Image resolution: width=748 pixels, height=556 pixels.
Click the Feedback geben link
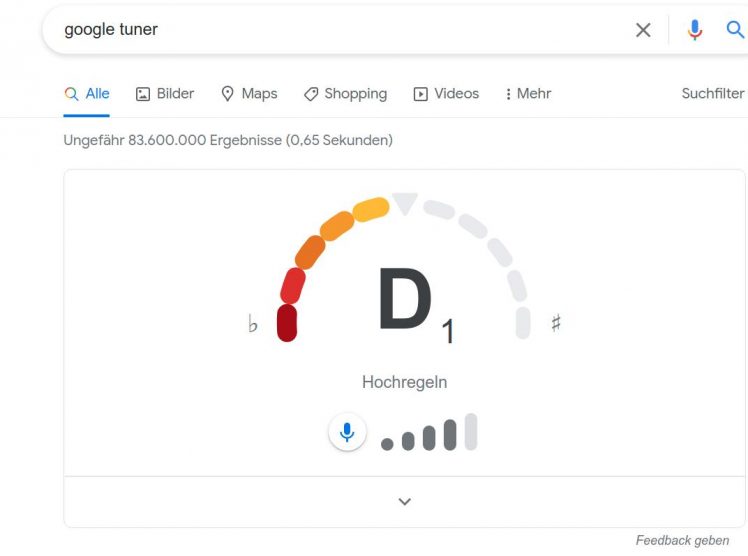tap(682, 540)
